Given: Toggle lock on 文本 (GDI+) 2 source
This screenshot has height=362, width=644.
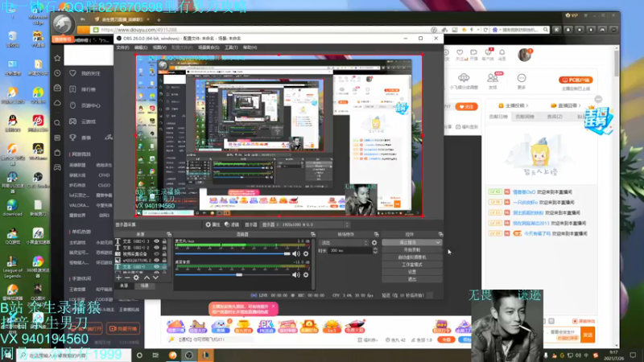Looking at the screenshot, I should [x=164, y=248].
